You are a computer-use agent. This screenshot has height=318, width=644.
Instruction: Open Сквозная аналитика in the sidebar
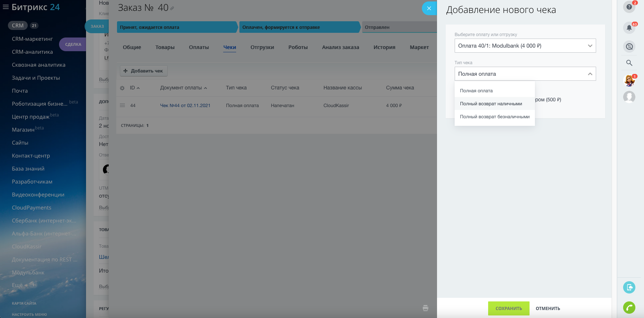click(x=39, y=65)
